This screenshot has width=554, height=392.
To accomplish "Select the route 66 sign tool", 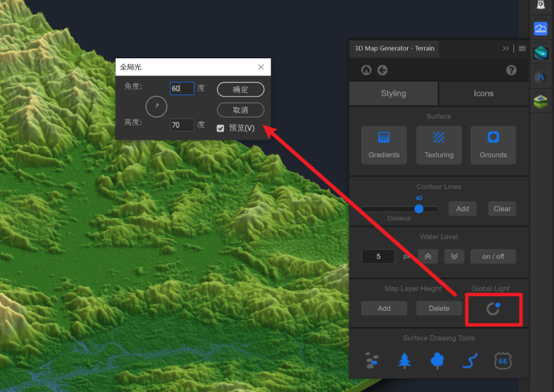I will point(502,360).
